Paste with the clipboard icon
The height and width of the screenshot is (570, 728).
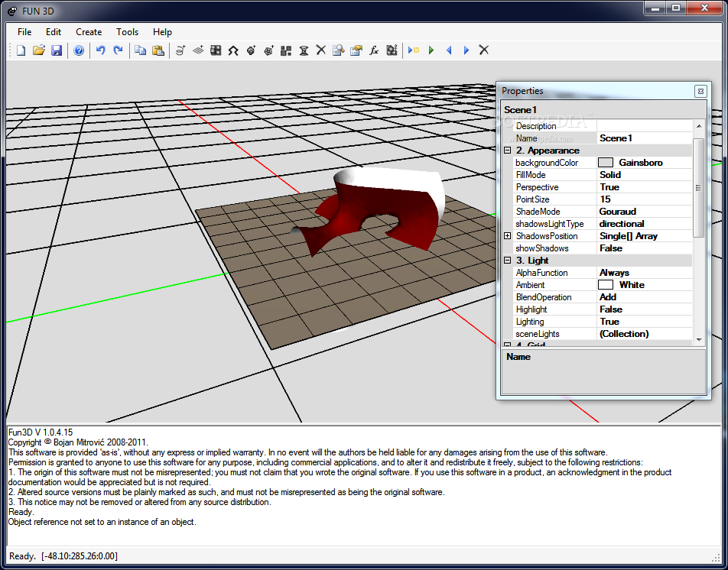(x=158, y=50)
